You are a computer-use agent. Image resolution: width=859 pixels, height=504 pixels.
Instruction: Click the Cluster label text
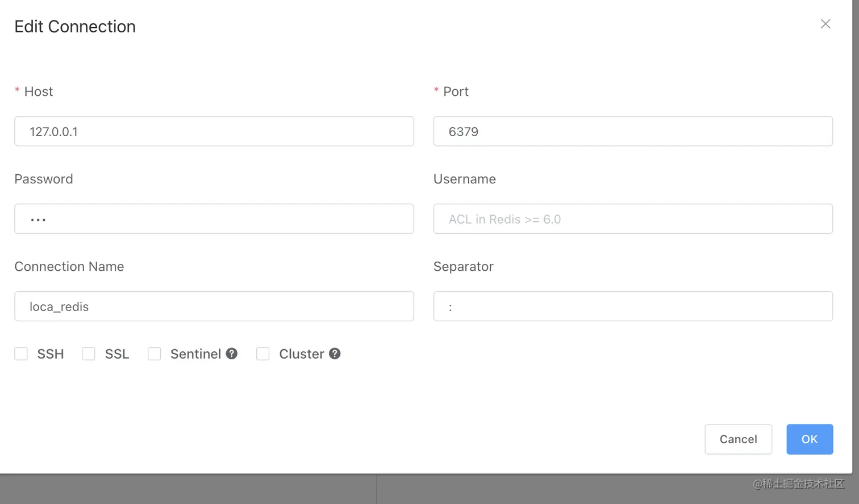(x=302, y=354)
